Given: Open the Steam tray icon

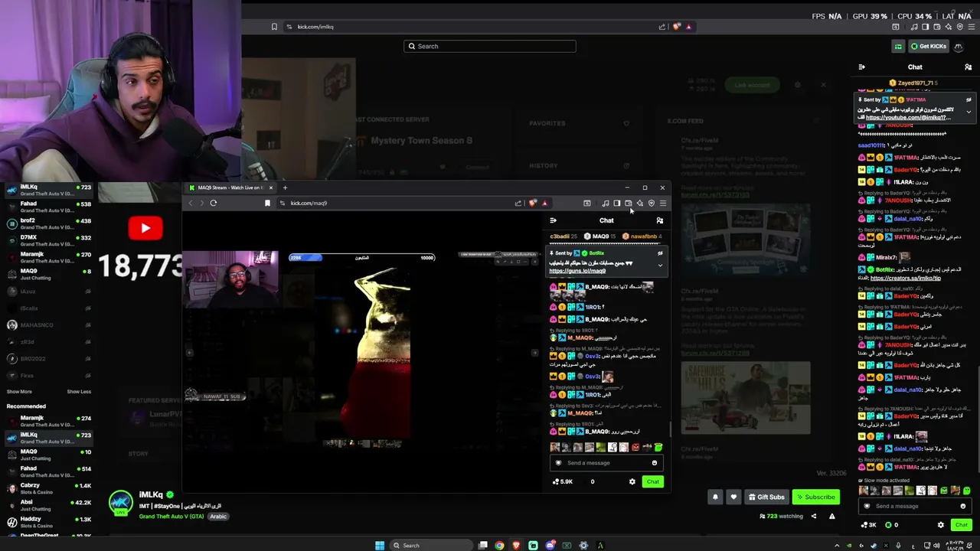Looking at the screenshot, I should point(874,546).
